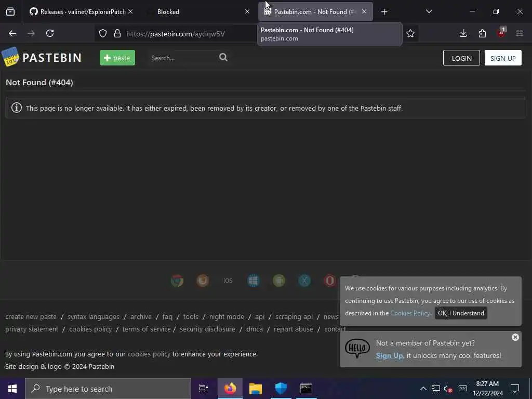Go back using the back arrow

pos(12,33)
